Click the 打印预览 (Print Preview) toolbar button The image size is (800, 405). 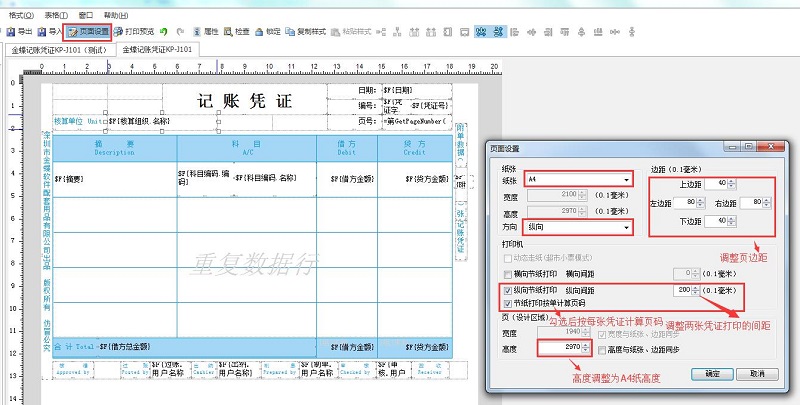(136, 32)
